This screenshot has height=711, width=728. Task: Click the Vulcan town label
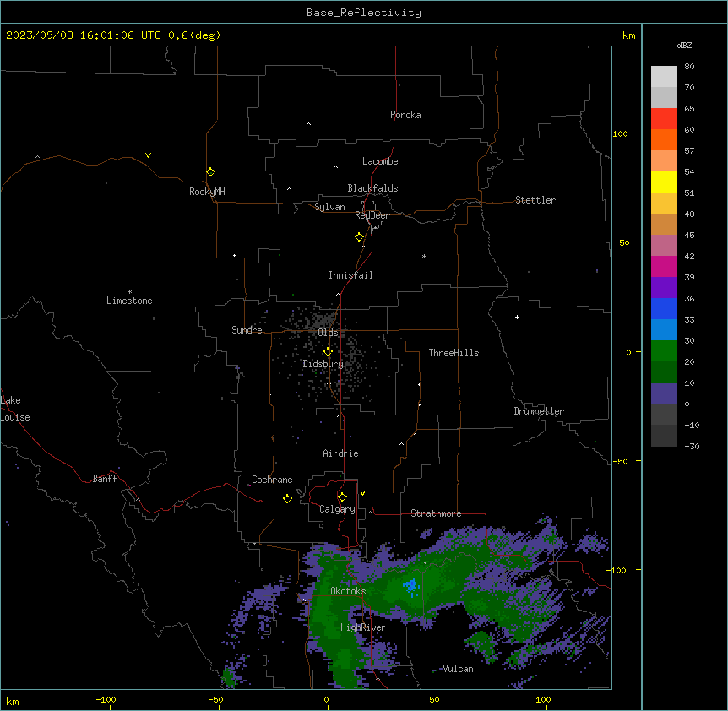point(458,669)
